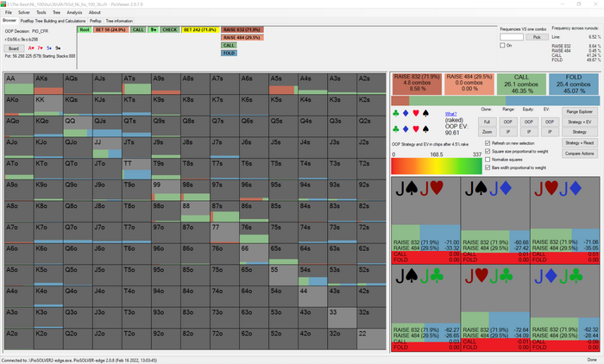Select the TT cell in the hand matrix
This screenshot has width=604, height=364.
pos(136,169)
